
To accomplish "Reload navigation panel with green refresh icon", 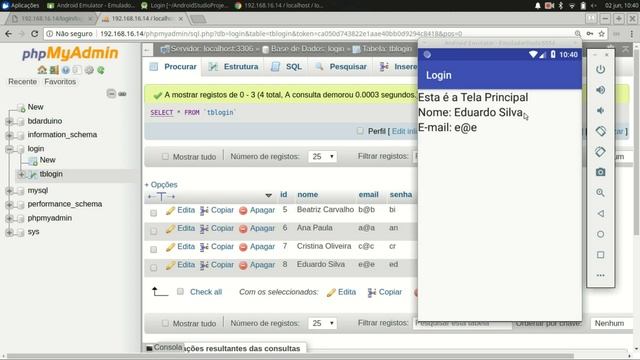I will click(100, 70).
